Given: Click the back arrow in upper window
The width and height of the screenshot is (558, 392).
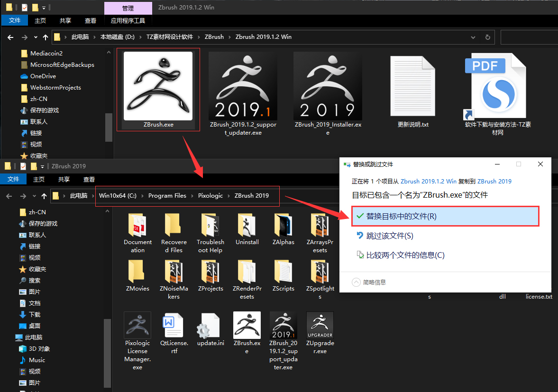Looking at the screenshot, I should (10, 37).
